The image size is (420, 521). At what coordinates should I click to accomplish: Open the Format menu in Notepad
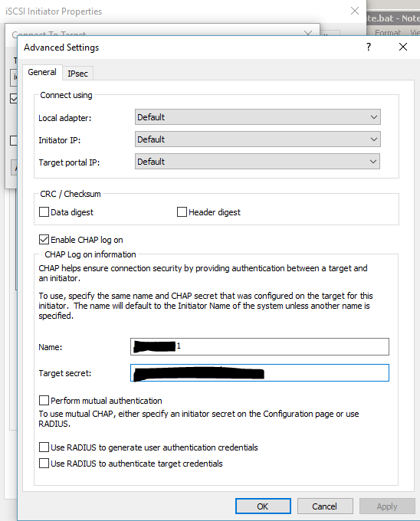[388, 32]
